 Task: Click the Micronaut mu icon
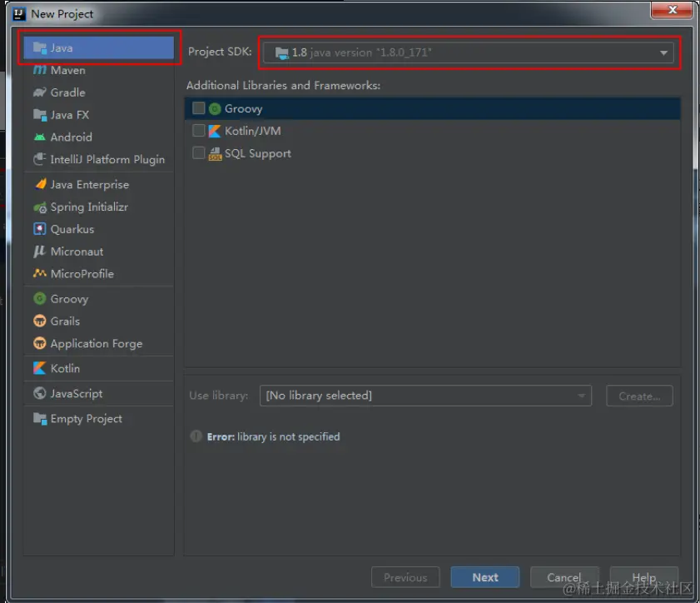click(x=40, y=252)
